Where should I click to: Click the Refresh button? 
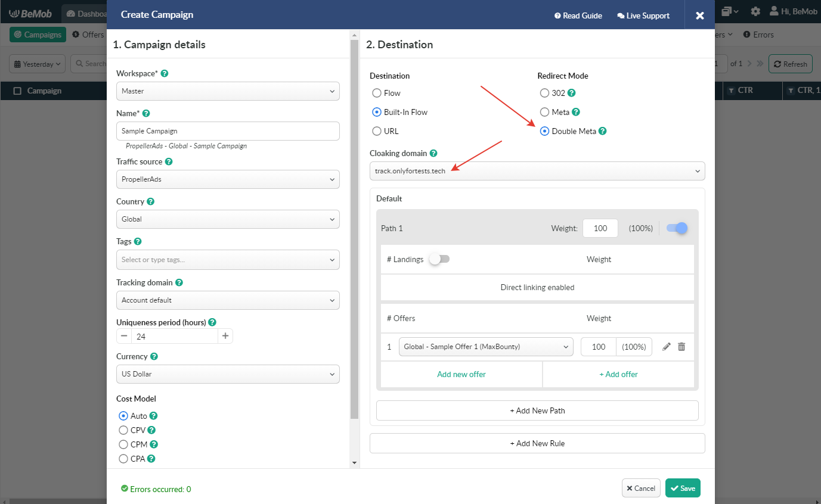click(790, 64)
